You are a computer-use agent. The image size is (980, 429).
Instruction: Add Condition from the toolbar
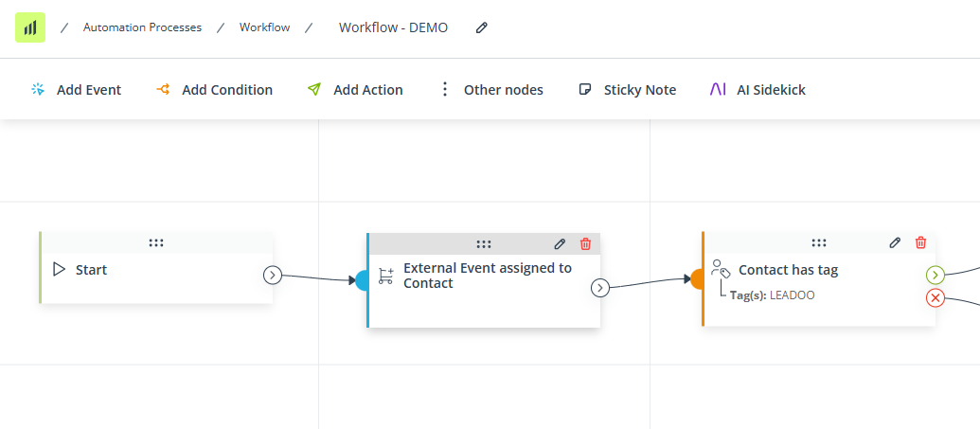point(214,89)
